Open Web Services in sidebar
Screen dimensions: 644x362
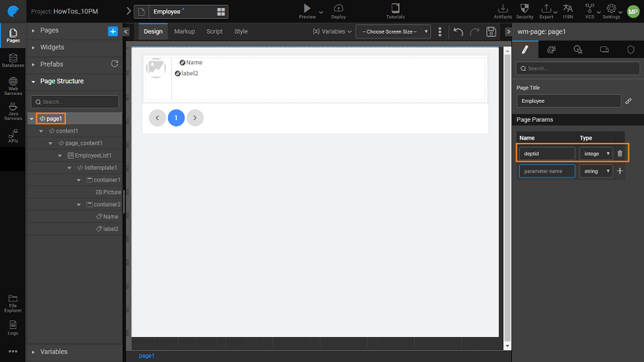click(13, 86)
